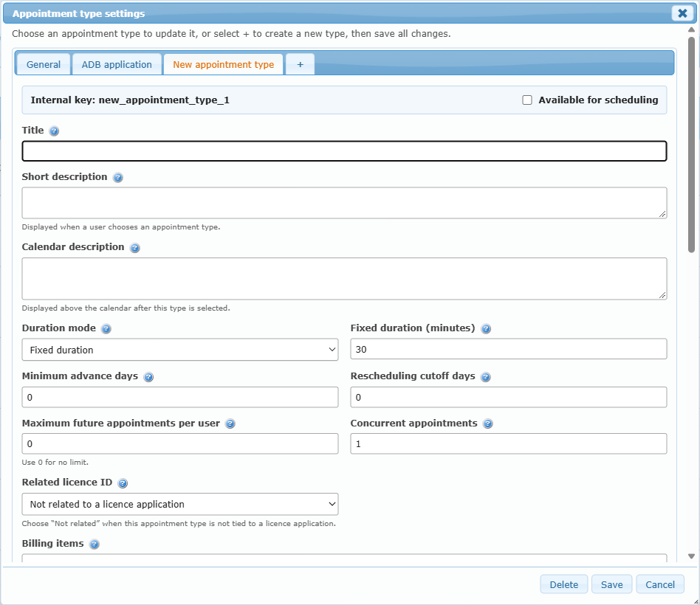Click the scrollbar down arrow
The width and height of the screenshot is (700, 605).
click(692, 556)
